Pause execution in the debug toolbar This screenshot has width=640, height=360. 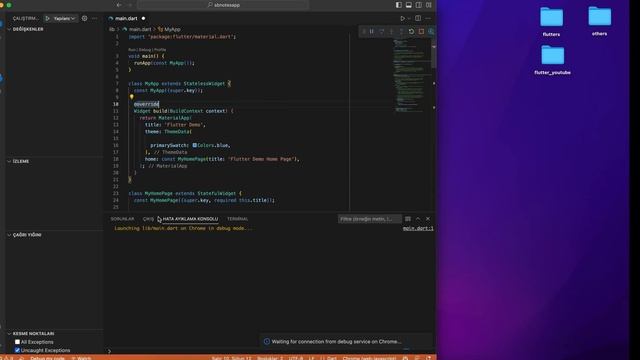(372, 31)
